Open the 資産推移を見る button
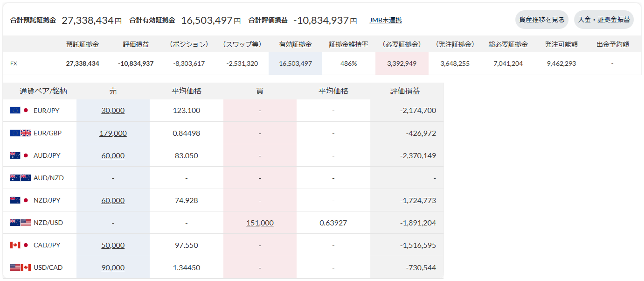The height and width of the screenshot is (281, 644). click(542, 20)
